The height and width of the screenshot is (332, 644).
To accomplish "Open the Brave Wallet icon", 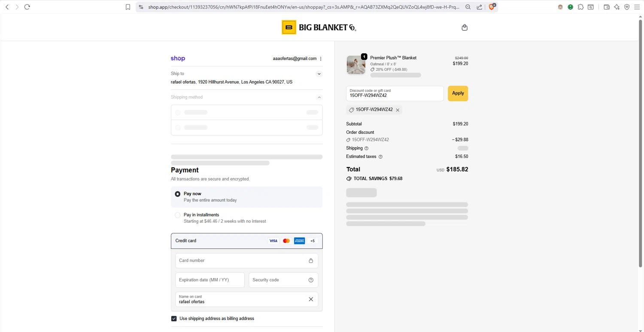I will coord(607,7).
